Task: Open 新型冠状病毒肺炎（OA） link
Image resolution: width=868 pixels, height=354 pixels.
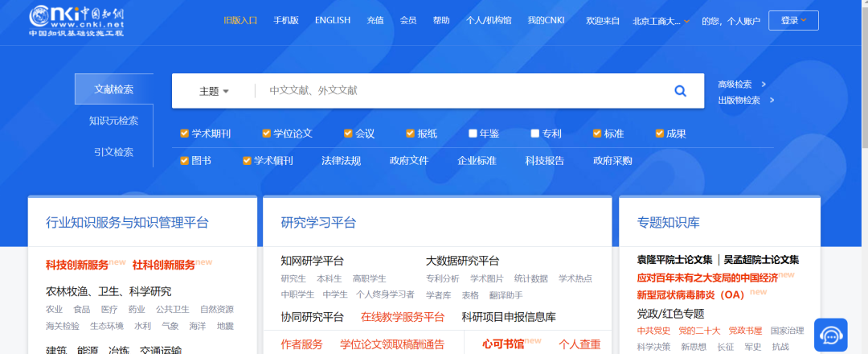Action: coord(691,294)
